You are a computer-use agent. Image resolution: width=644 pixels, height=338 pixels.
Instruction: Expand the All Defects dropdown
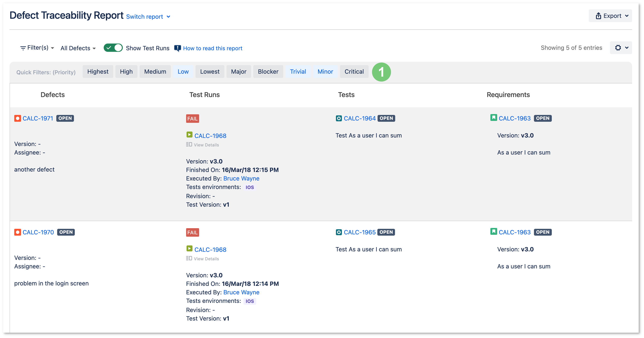(78, 48)
